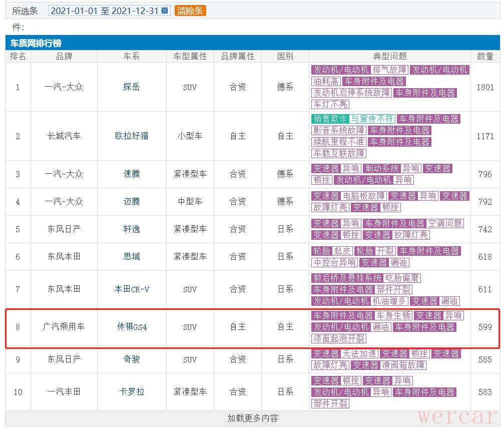Click the 广汽乘用车 brand cell

[x=64, y=327]
